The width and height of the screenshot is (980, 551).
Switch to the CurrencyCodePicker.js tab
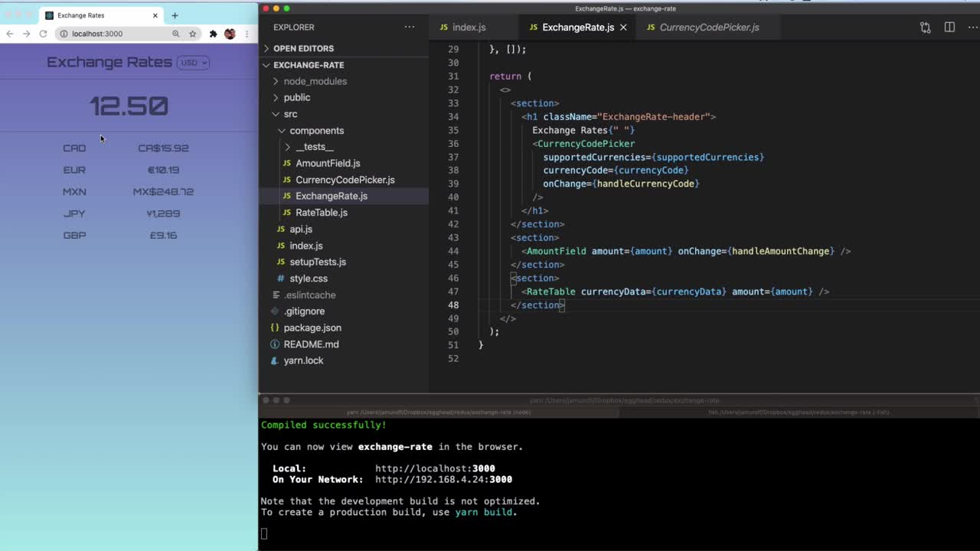point(709,28)
